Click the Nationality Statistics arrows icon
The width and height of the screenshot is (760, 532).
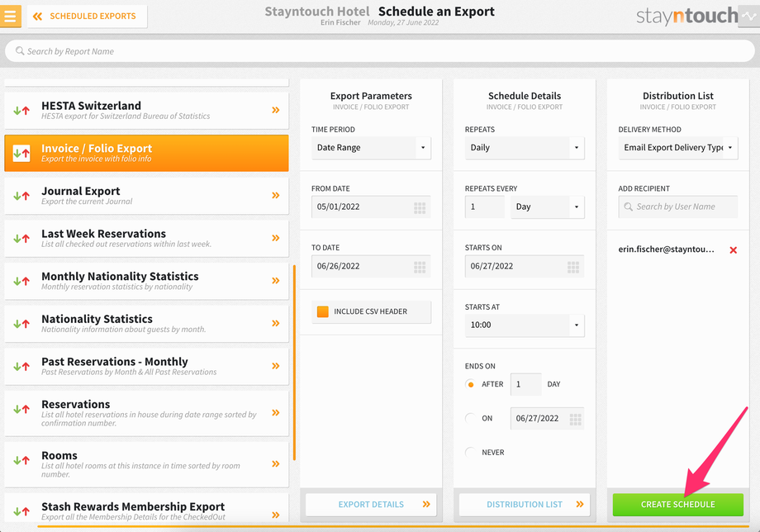pos(21,324)
